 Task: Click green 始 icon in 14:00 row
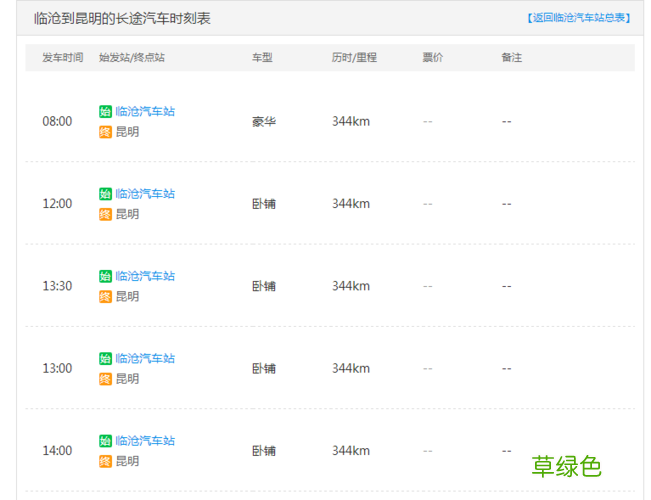[x=105, y=440]
